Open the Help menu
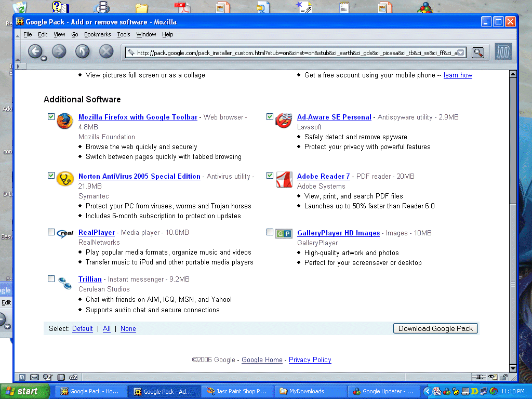 (168, 34)
